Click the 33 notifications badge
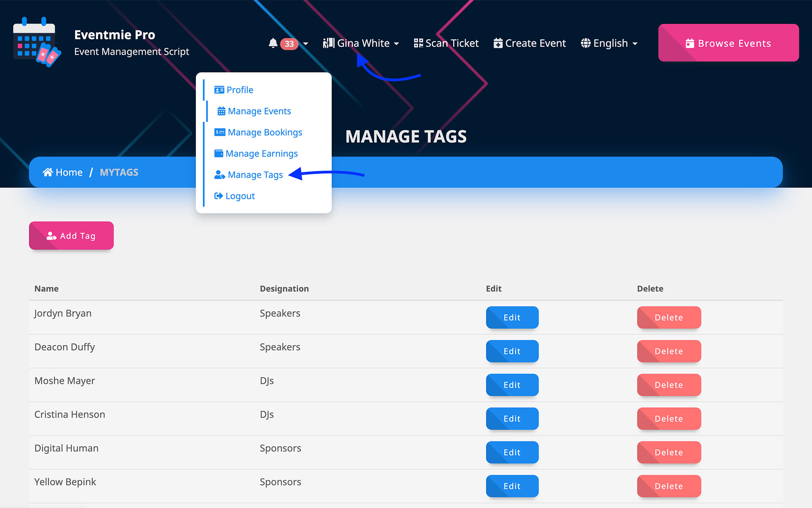 289,44
